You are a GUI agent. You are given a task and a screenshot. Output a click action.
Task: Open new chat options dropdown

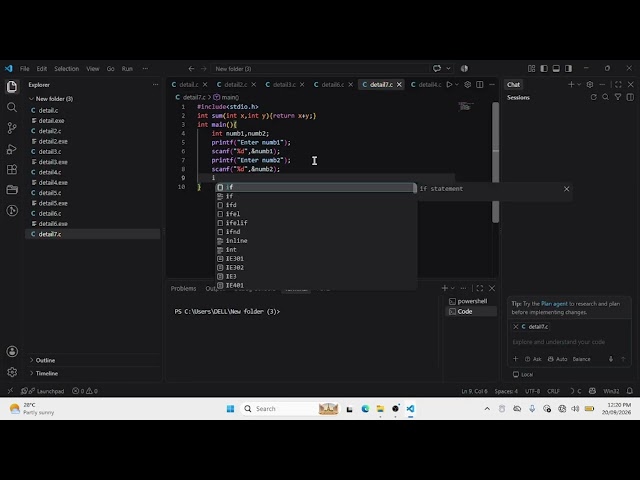click(x=579, y=84)
